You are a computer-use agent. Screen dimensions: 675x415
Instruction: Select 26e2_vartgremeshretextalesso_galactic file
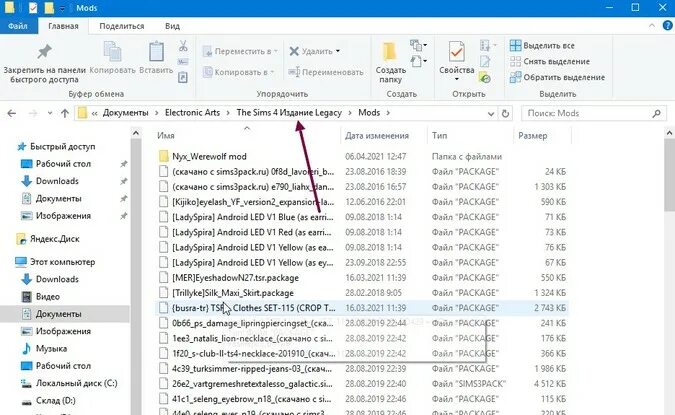252,384
